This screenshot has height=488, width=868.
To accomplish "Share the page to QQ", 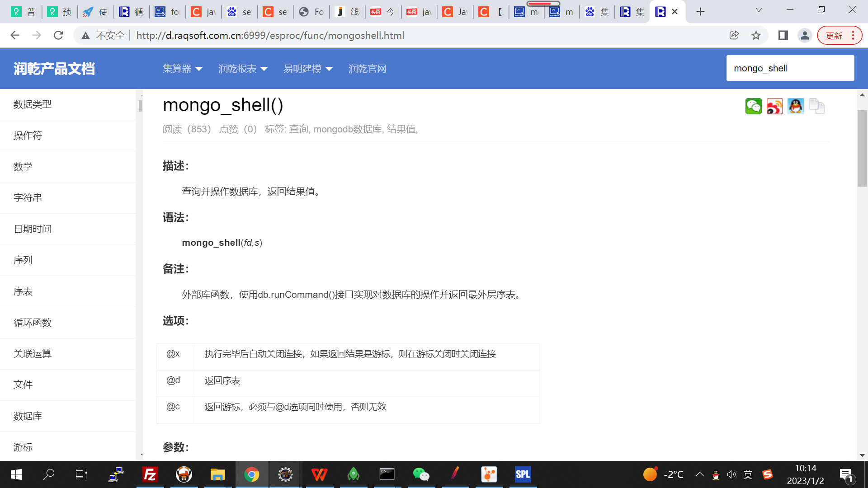I will pos(795,106).
